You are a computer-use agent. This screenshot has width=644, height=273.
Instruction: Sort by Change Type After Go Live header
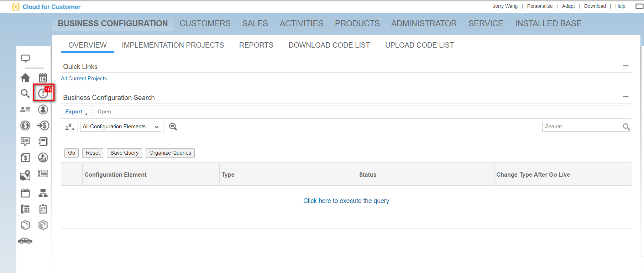(563, 175)
